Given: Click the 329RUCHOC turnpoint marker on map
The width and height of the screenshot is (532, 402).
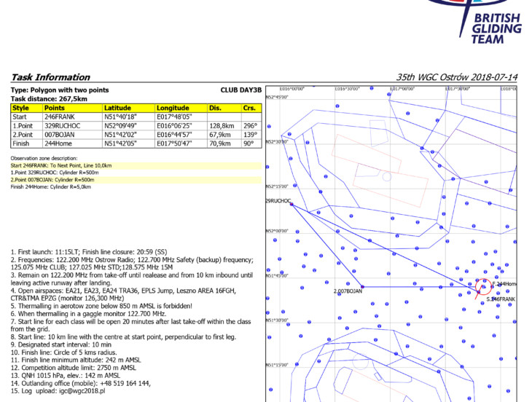Looking at the screenshot, I should point(291,205).
